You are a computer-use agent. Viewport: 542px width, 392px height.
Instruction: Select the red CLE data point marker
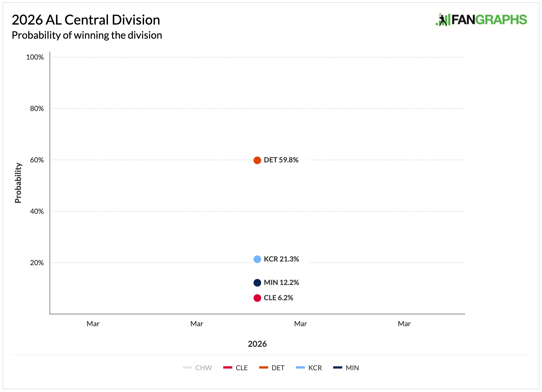257,298
